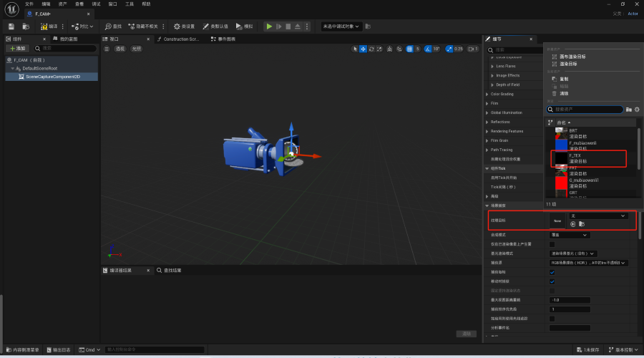Toggle 仅在已渲染像素上产生 checkbox
Screen dimensions: 644x358
[x=552, y=245]
